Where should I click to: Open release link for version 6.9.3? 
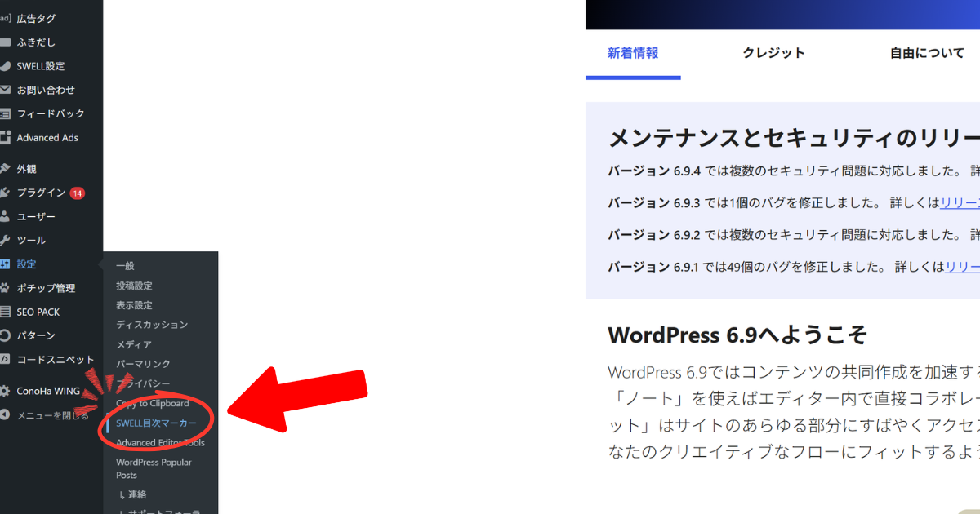tap(960, 202)
